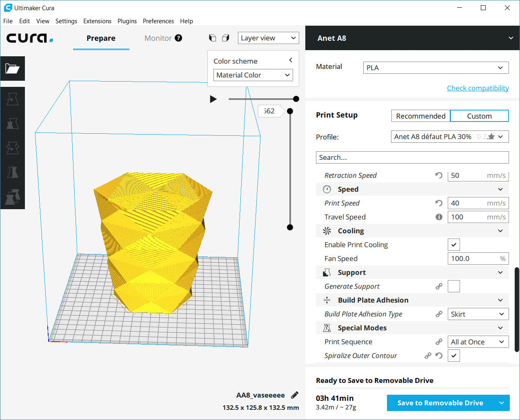This screenshot has width=520, height=420.
Task: Select the Scale tool
Action: [13, 123]
